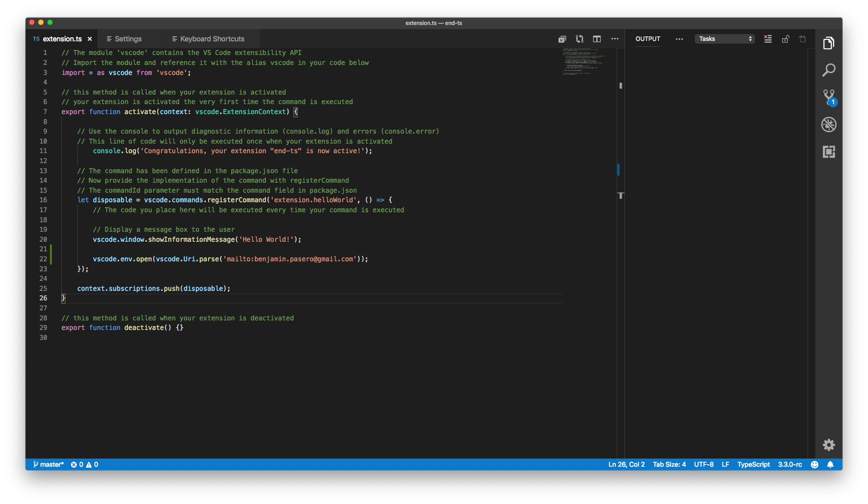
Task: Switch to the Keyboard Shortcuts tab
Action: tap(212, 39)
